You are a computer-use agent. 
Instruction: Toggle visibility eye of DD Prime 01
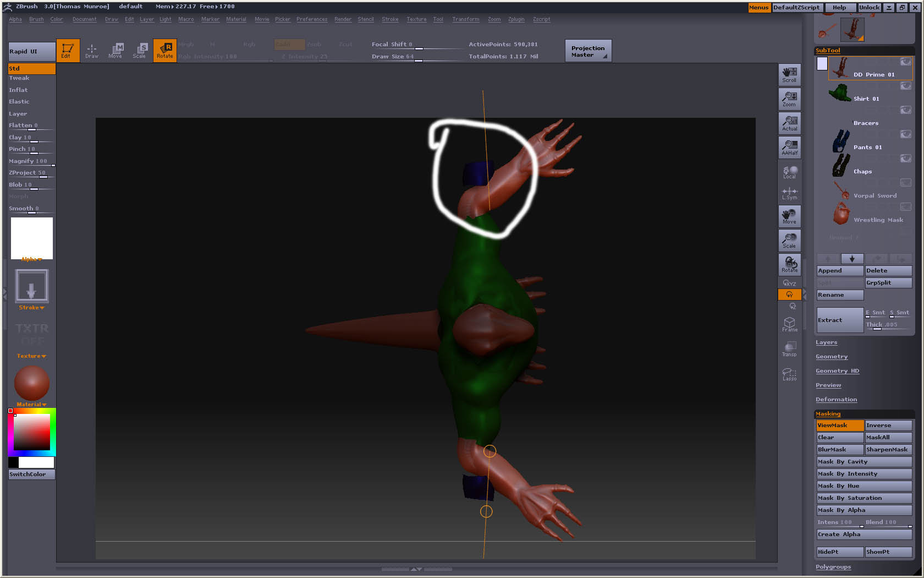tap(905, 62)
